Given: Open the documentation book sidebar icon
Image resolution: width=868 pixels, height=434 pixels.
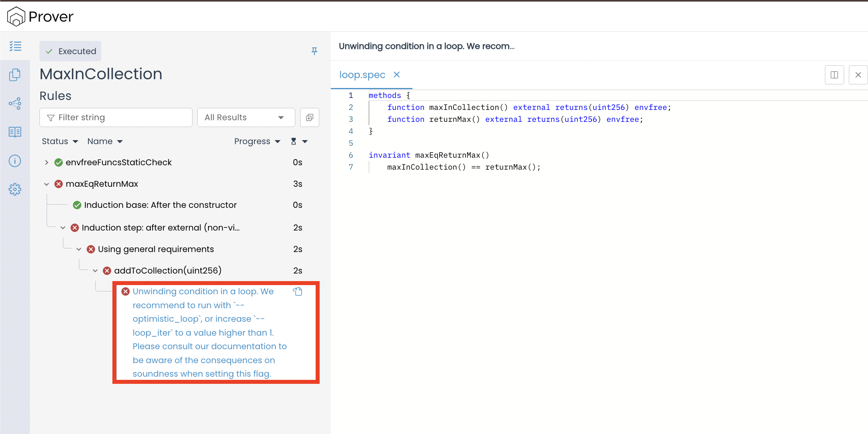Looking at the screenshot, I should tap(15, 132).
